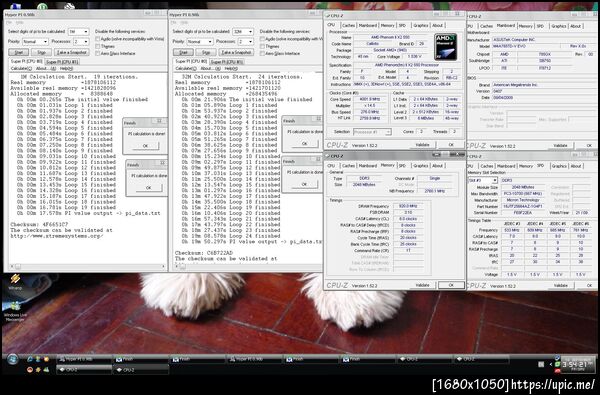Click the title bar icon of CPU-Z Memory window

tap(328, 156)
